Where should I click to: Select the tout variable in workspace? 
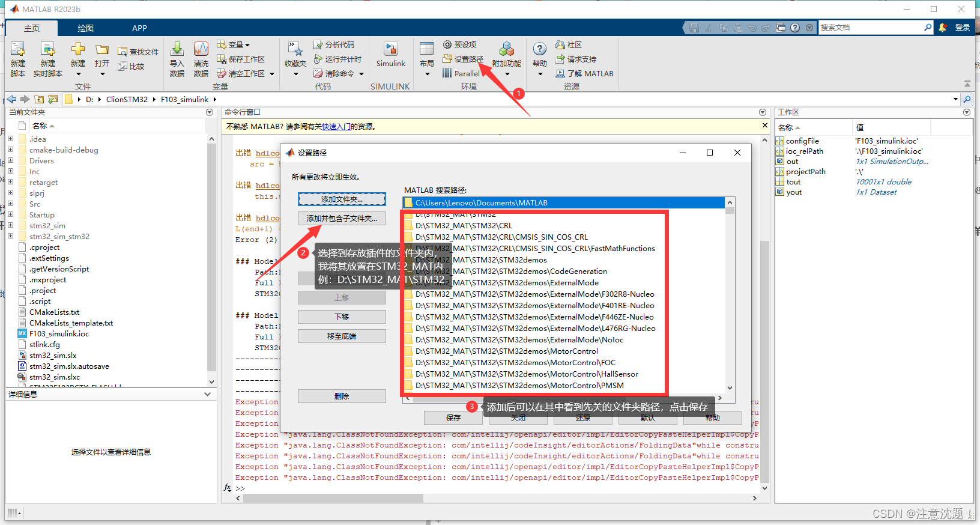pos(793,181)
